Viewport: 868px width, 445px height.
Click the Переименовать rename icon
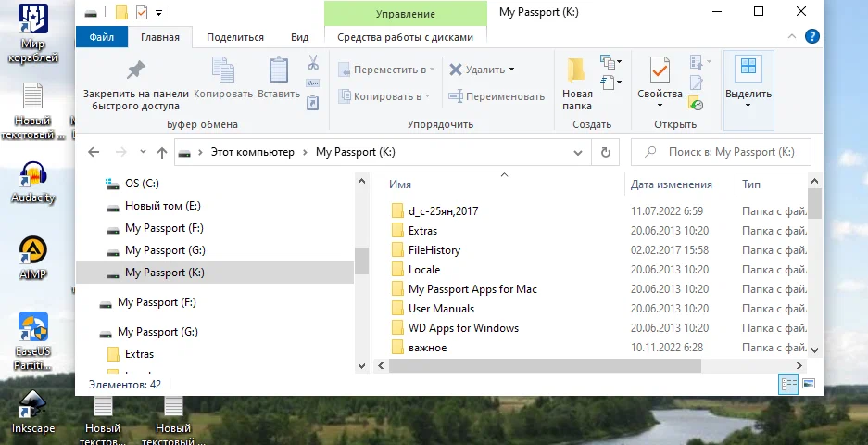[456, 96]
